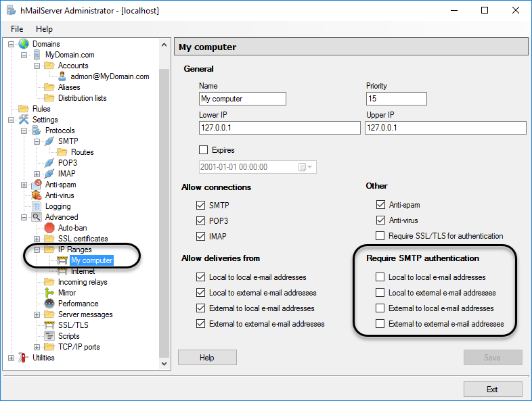Image resolution: width=532 pixels, height=401 pixels.
Task: Select Incoming relays in the tree
Action: coord(83,282)
